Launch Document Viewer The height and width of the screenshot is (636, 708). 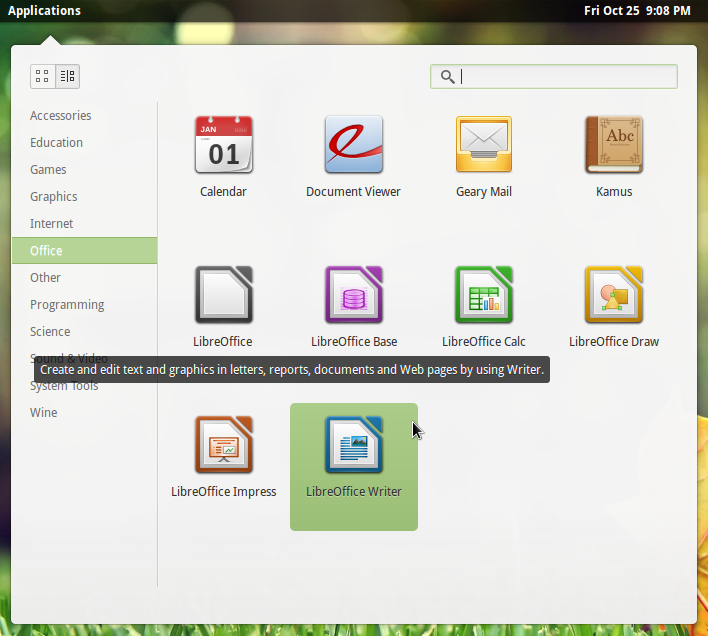(x=354, y=145)
